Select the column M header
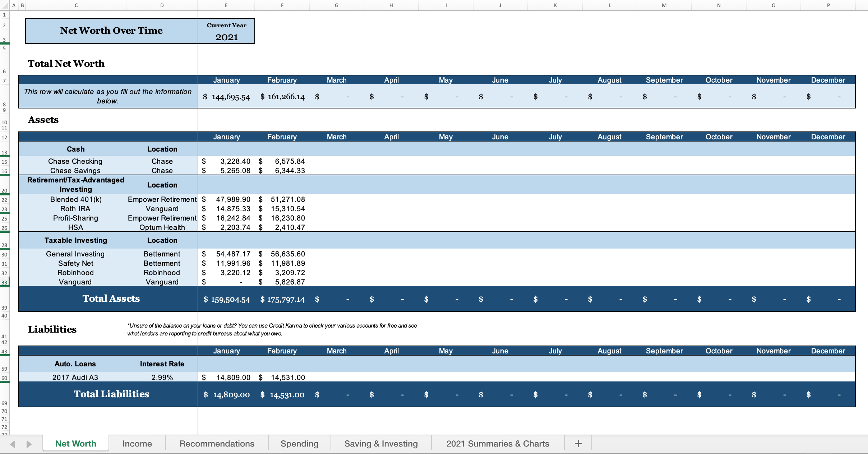868x454 pixels. [x=664, y=5]
